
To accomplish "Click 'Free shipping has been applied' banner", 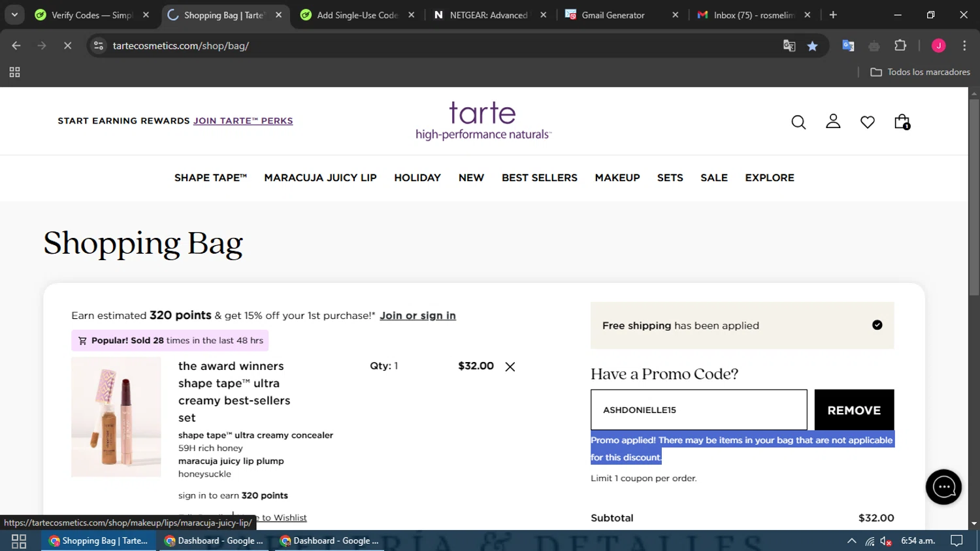I will click(742, 326).
